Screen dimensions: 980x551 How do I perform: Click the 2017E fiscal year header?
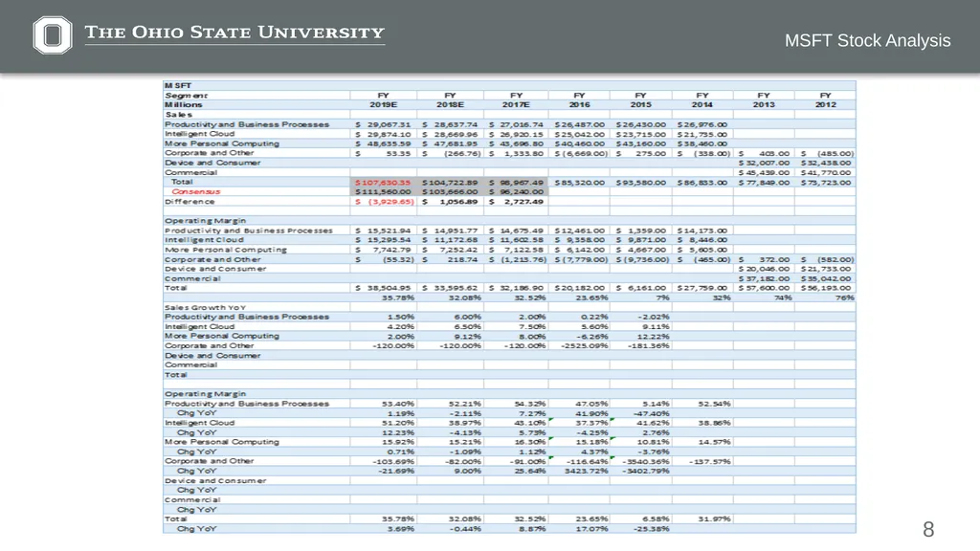click(x=516, y=105)
